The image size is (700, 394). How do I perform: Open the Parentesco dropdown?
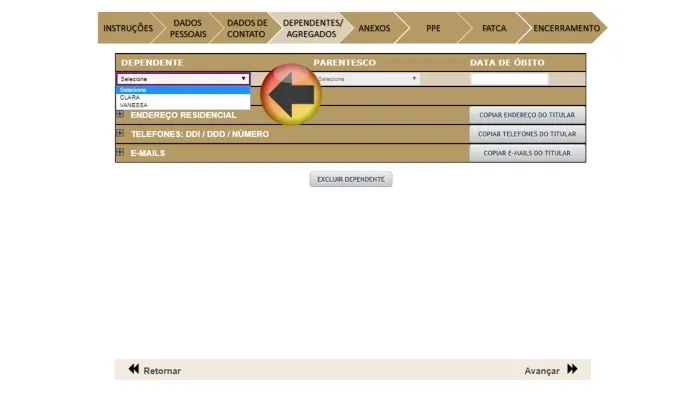pyautogui.click(x=367, y=79)
